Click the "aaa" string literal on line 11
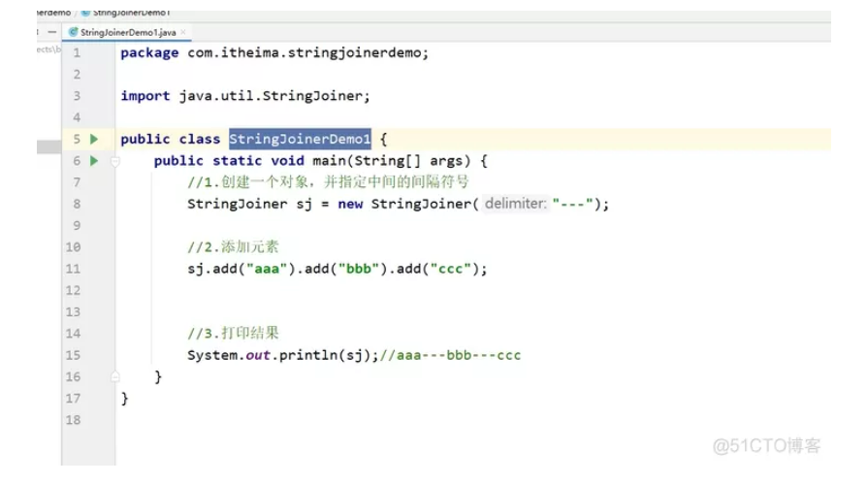Viewport: 868px width, 484px height. tap(267, 269)
